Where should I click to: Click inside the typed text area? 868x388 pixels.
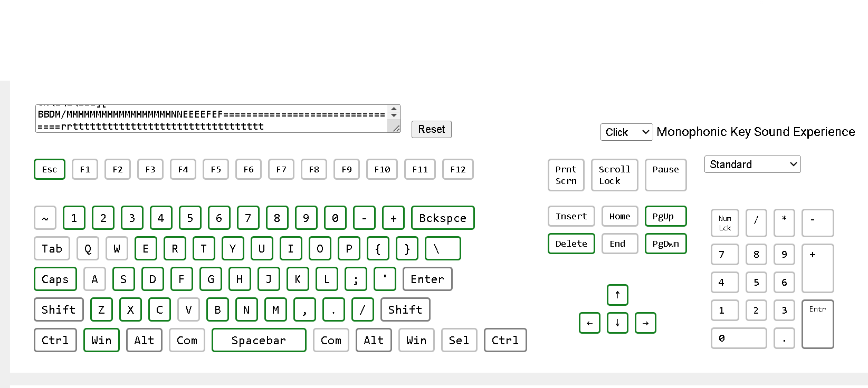tap(211, 119)
